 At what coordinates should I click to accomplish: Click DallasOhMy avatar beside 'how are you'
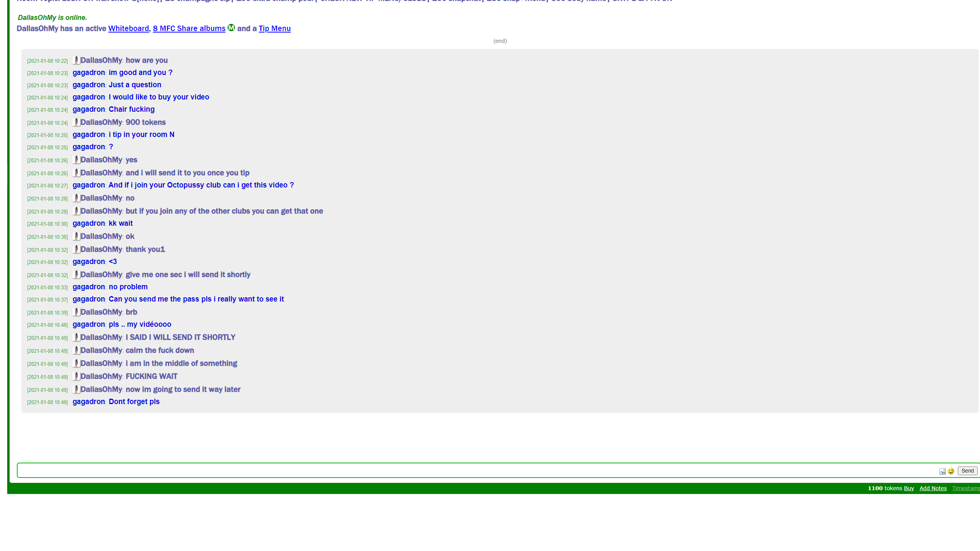tap(76, 60)
